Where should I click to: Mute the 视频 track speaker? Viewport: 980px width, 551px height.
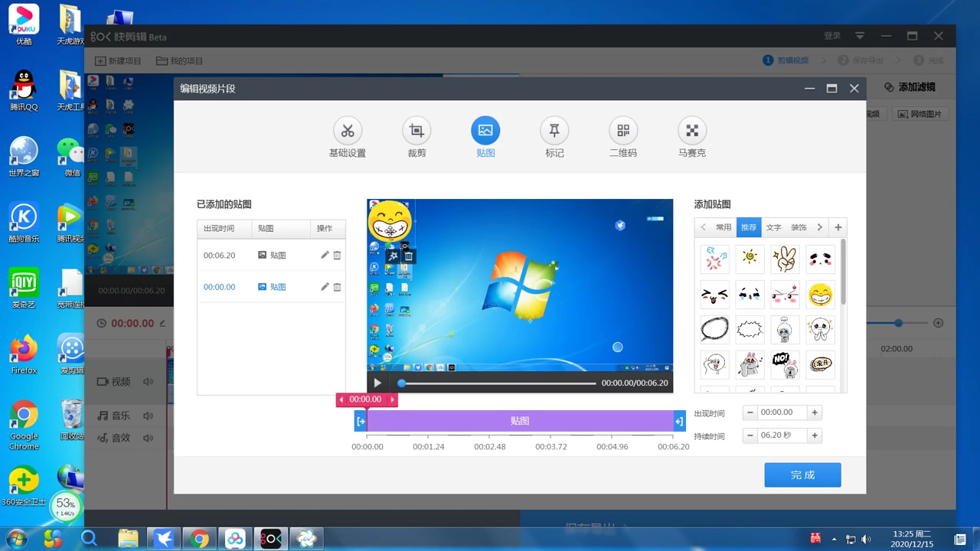(x=148, y=382)
